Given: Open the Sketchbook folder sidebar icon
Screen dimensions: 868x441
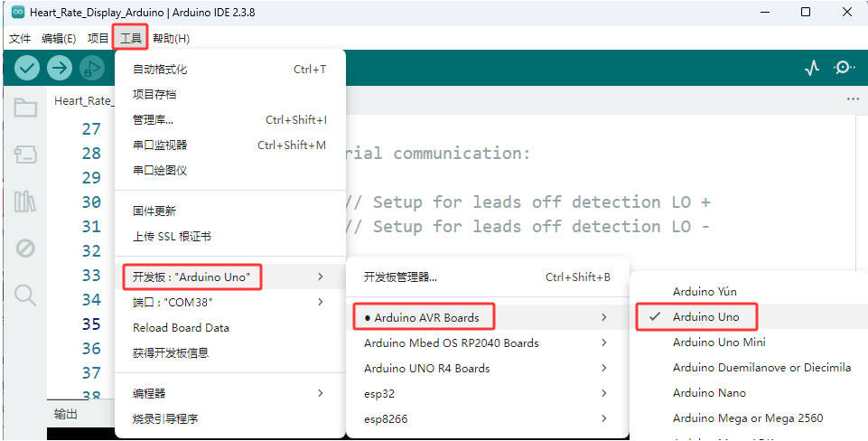Looking at the screenshot, I should tap(25, 108).
